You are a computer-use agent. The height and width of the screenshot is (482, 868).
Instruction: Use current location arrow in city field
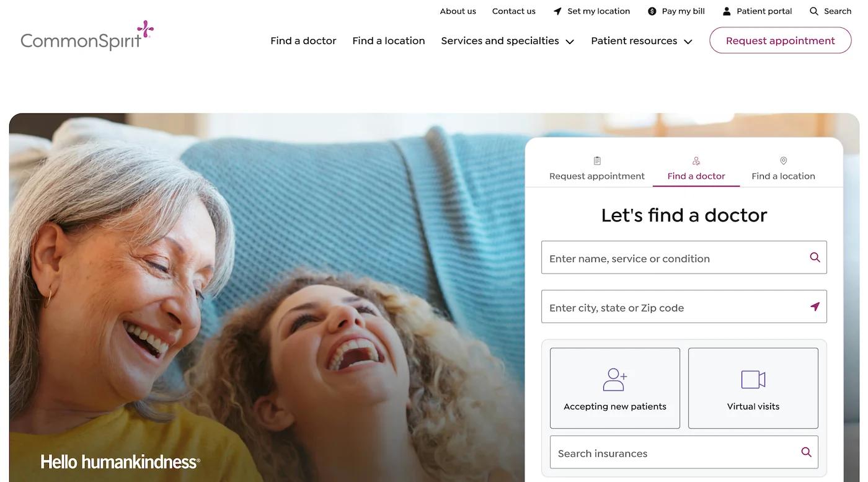pyautogui.click(x=815, y=306)
